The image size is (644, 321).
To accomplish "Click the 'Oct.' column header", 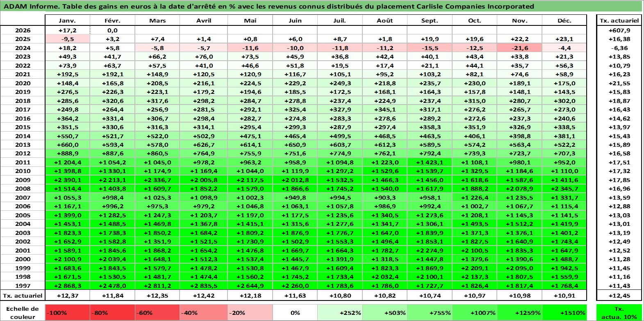I will click(x=475, y=20).
